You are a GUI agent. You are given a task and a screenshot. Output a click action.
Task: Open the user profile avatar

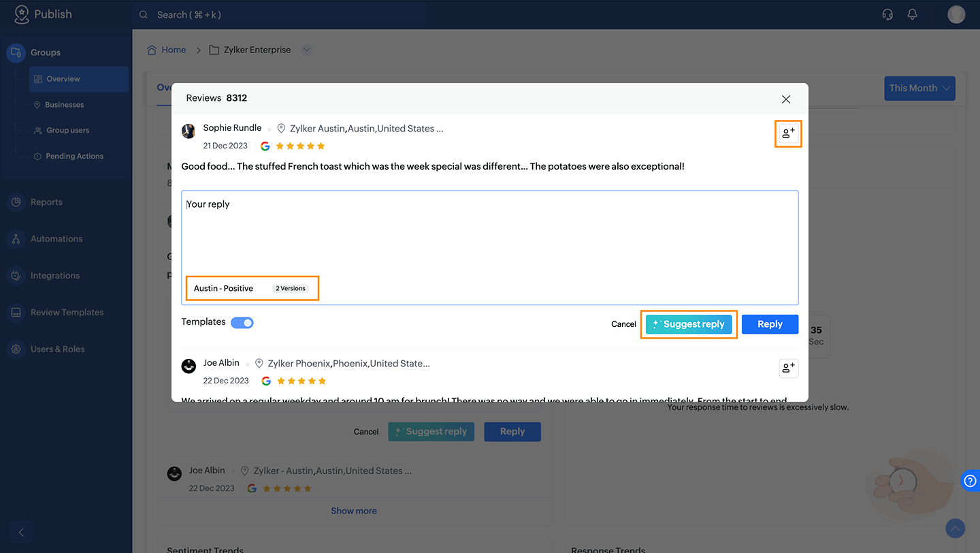(x=956, y=14)
